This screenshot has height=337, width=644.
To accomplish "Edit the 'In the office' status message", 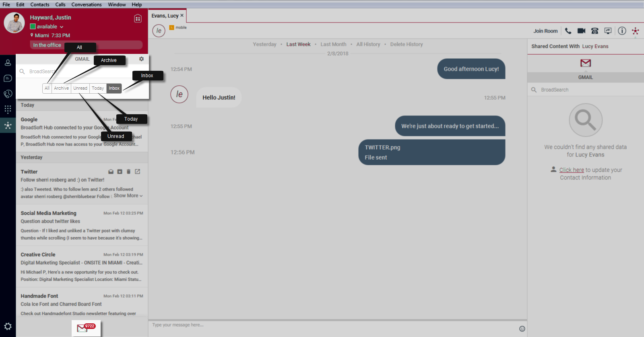I will pos(86,45).
